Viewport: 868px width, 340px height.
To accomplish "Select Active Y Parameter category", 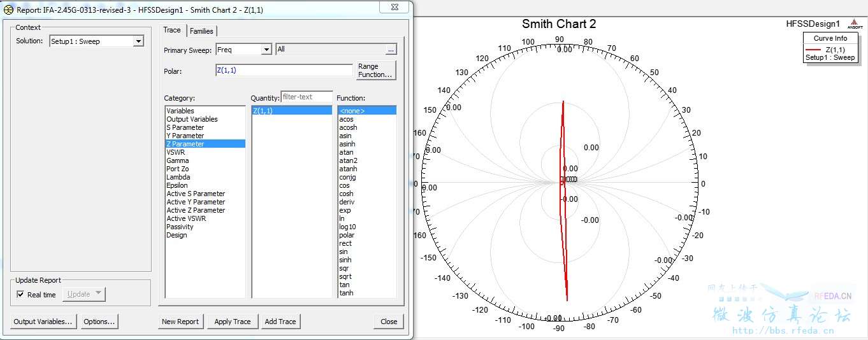I will (x=204, y=202).
